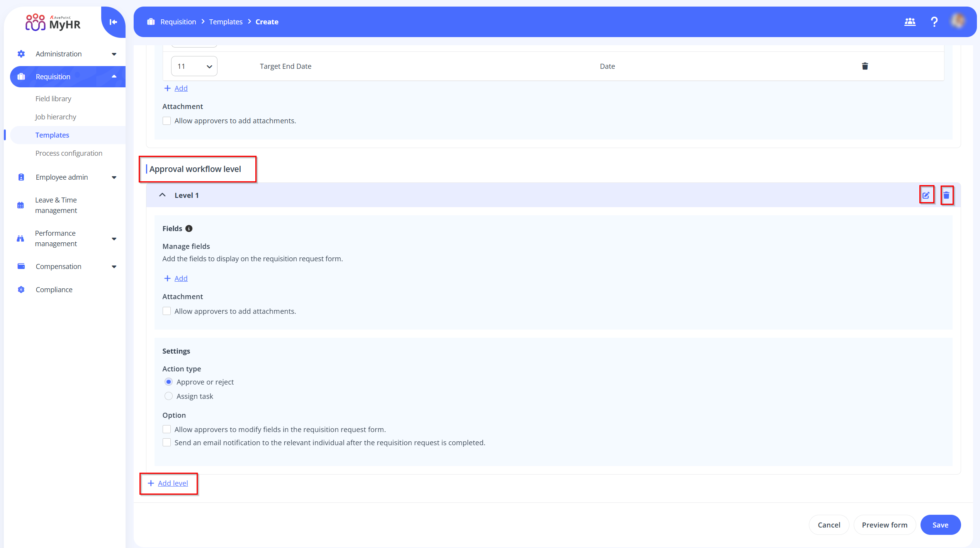Viewport: 980px width, 548px height.
Task: Open Job hierarchy in the sidebar
Action: click(x=56, y=117)
